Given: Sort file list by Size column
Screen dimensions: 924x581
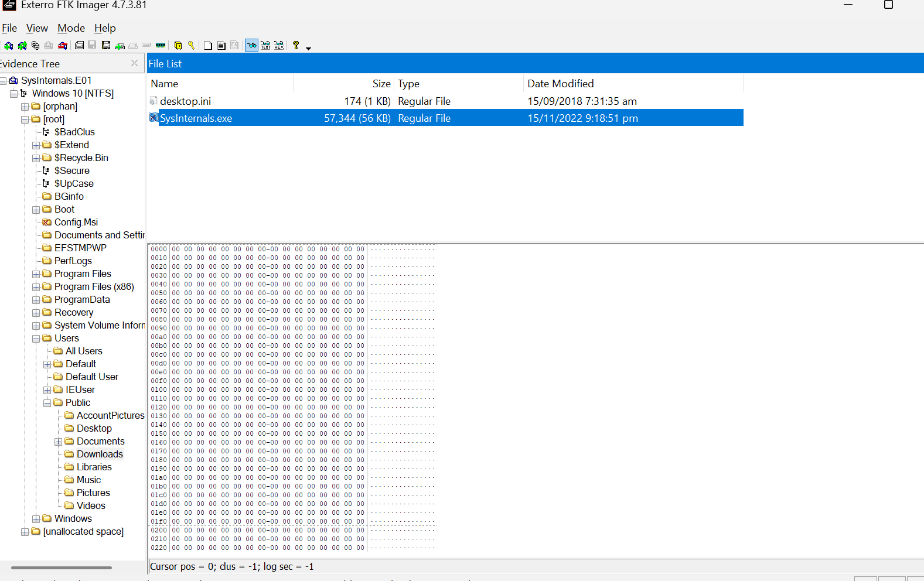Looking at the screenshot, I should (x=344, y=84).
